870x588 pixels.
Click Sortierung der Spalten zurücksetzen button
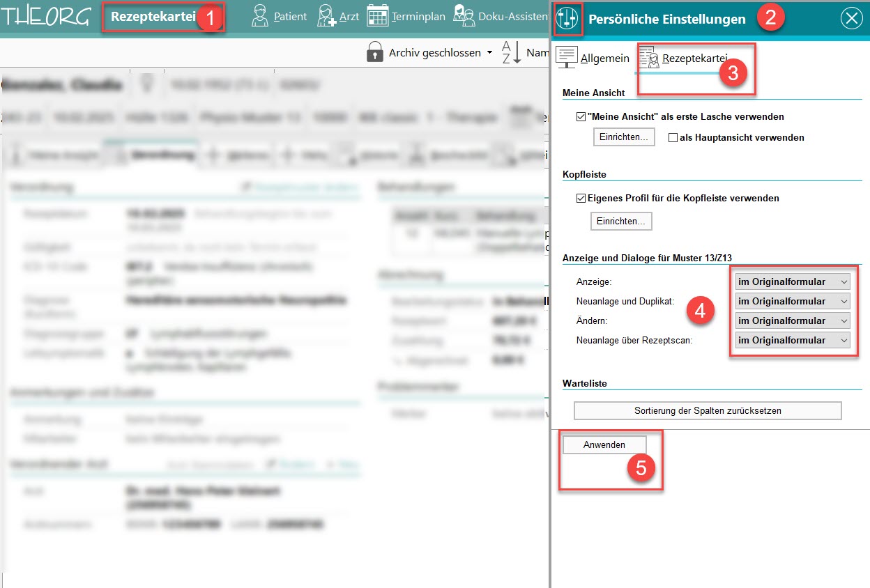pos(708,411)
